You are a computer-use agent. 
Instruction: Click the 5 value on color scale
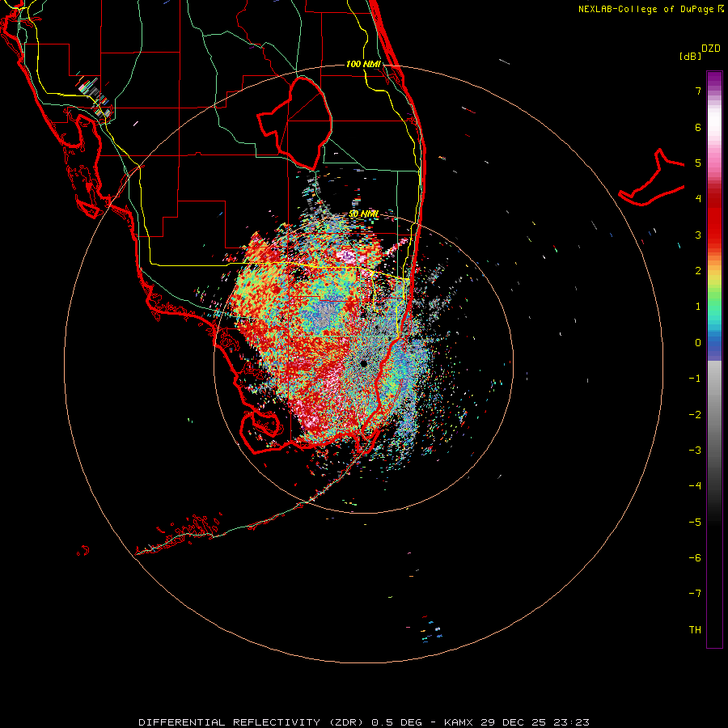(x=698, y=163)
